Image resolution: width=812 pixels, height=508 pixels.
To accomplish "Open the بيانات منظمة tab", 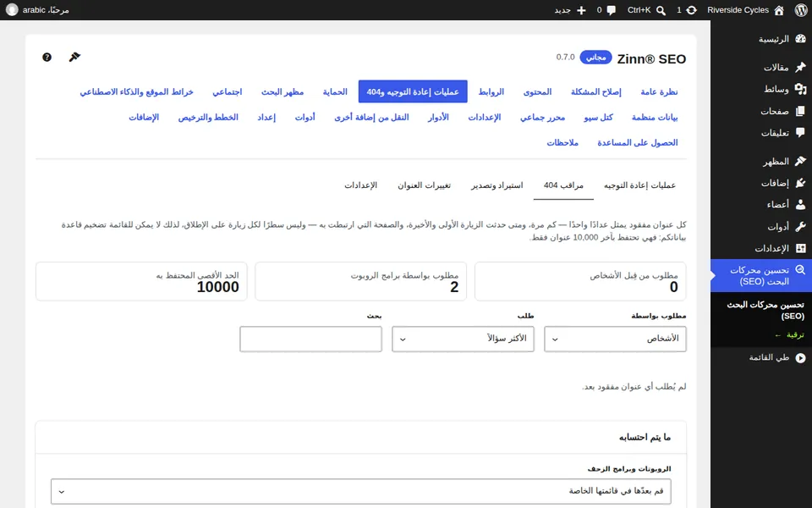I will (655, 117).
